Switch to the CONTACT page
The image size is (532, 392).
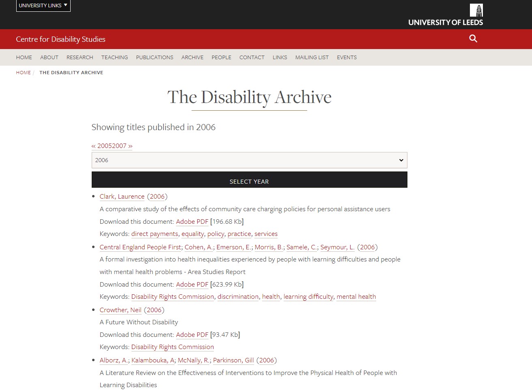(x=252, y=57)
